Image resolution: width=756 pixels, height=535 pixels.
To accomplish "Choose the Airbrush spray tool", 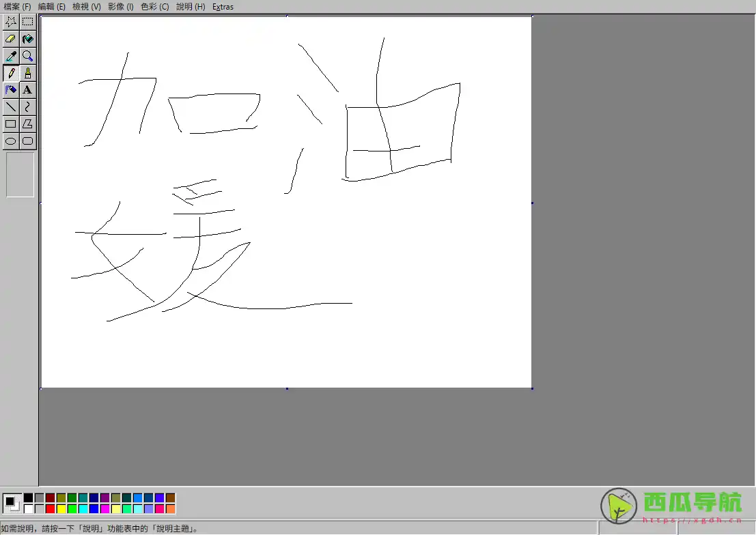I will point(11,89).
